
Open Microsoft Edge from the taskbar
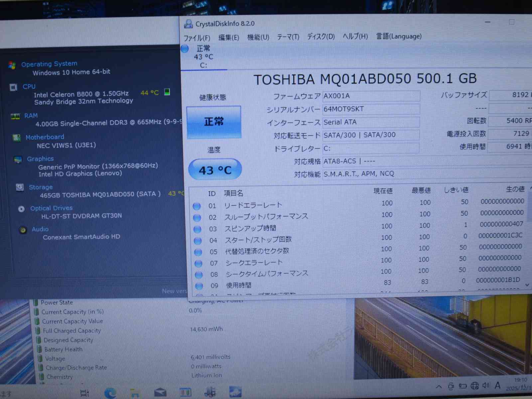click(110, 393)
